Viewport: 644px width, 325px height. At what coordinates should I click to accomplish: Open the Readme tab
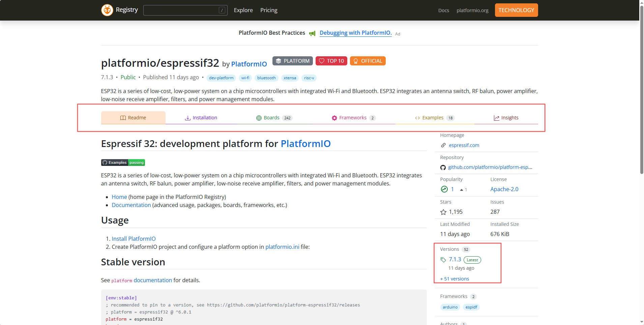click(x=133, y=118)
